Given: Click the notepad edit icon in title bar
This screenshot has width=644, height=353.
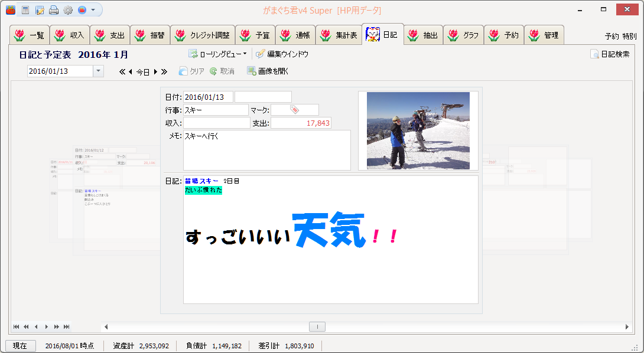Looking at the screenshot, I should pos(40,10).
